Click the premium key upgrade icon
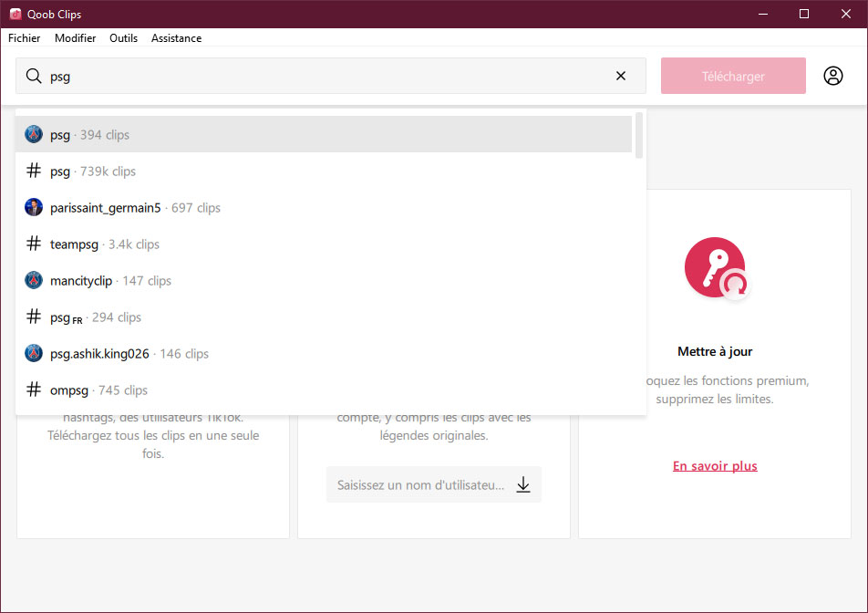868x613 pixels. [717, 268]
